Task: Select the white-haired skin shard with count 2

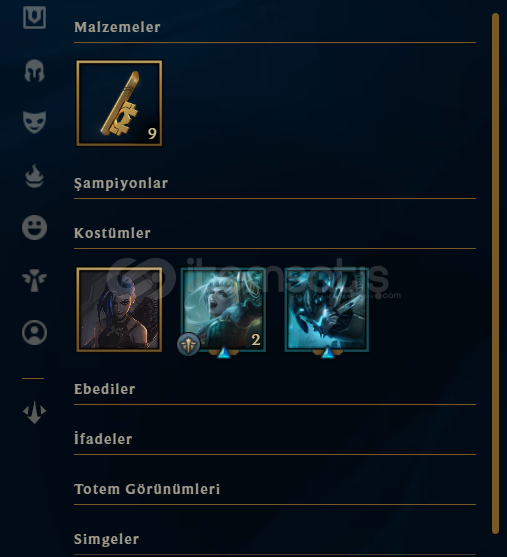Action: pos(223,310)
